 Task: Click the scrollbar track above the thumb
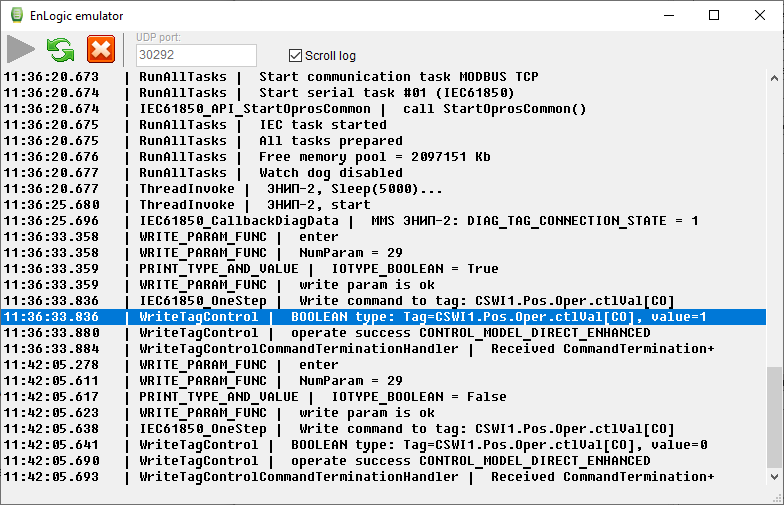click(x=775, y=220)
